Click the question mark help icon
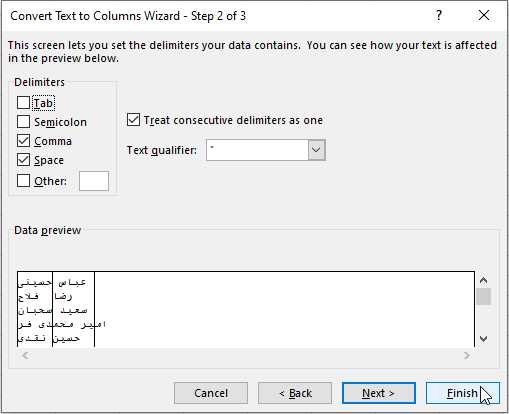This screenshot has width=509, height=414. click(x=439, y=15)
